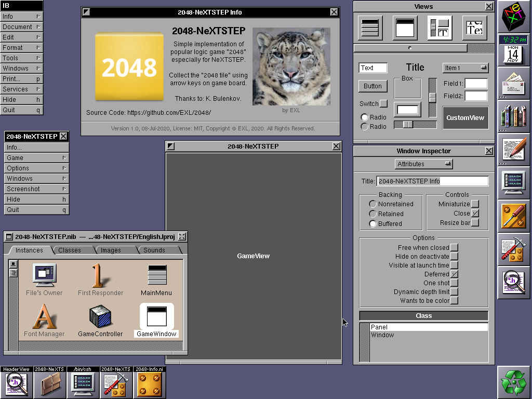Image resolution: width=532 pixels, height=399 pixels.
Task: Click the horizontal slider in Views palette
Action: point(415,125)
